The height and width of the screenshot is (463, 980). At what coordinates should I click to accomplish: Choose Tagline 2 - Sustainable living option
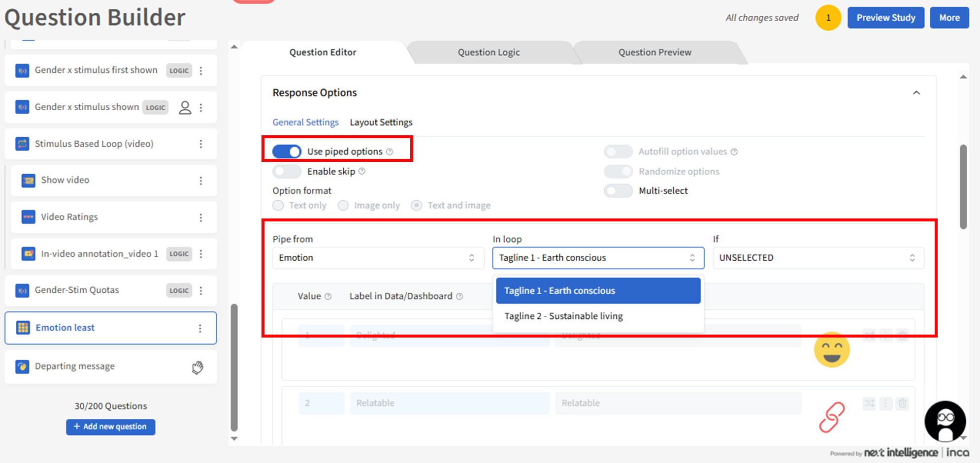tap(563, 316)
